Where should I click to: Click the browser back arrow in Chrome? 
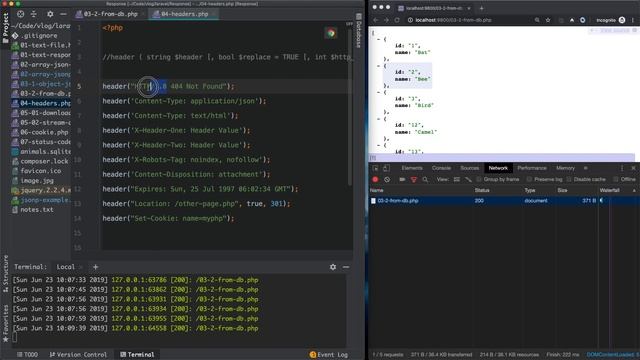(376, 20)
